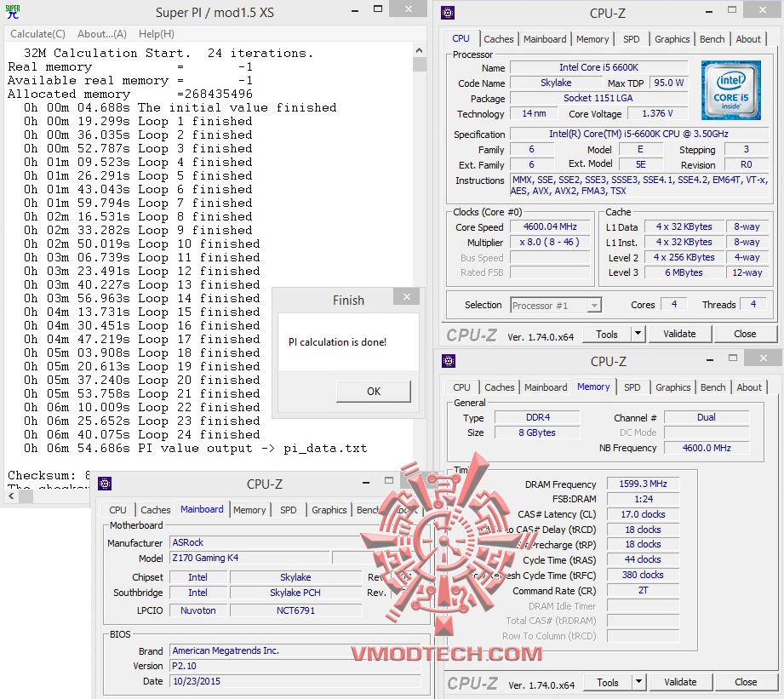Viewport: 784px width, 699px height.
Task: Select SPD tab in Memory CPU-Z window
Action: [632, 387]
